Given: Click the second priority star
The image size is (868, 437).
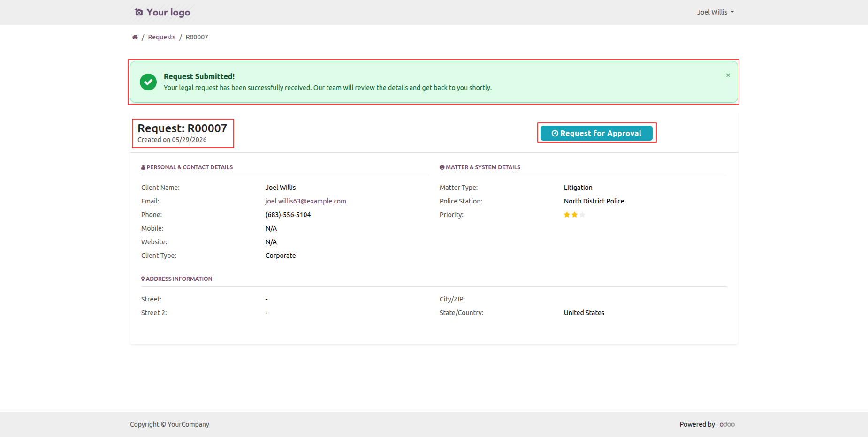Looking at the screenshot, I should (574, 215).
